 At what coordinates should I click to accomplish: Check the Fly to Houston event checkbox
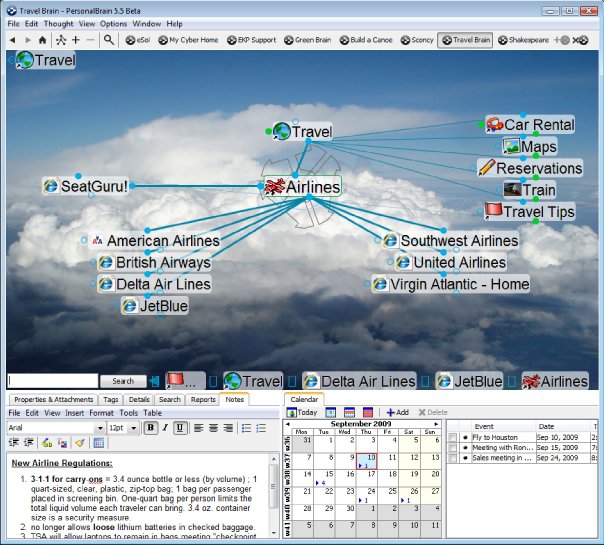pos(453,438)
